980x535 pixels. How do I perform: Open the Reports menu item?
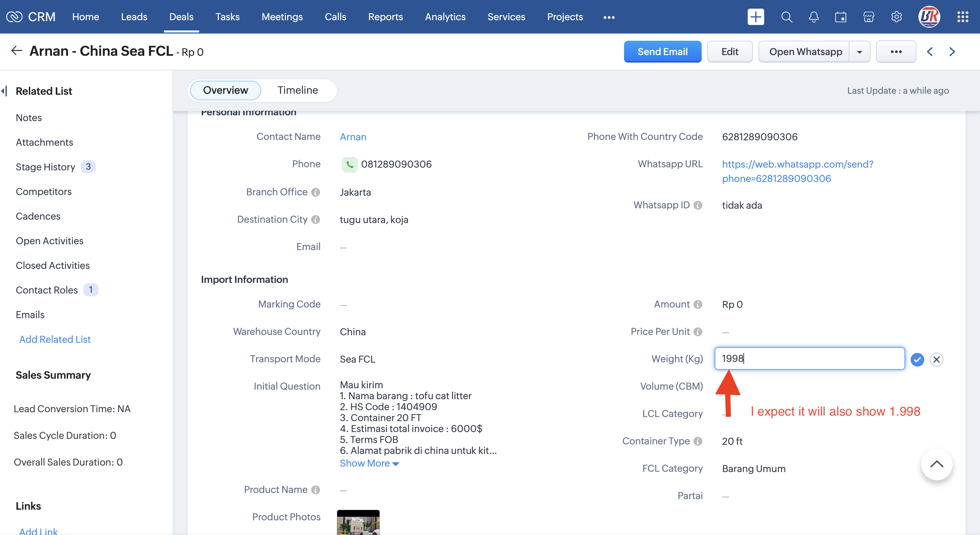385,17
